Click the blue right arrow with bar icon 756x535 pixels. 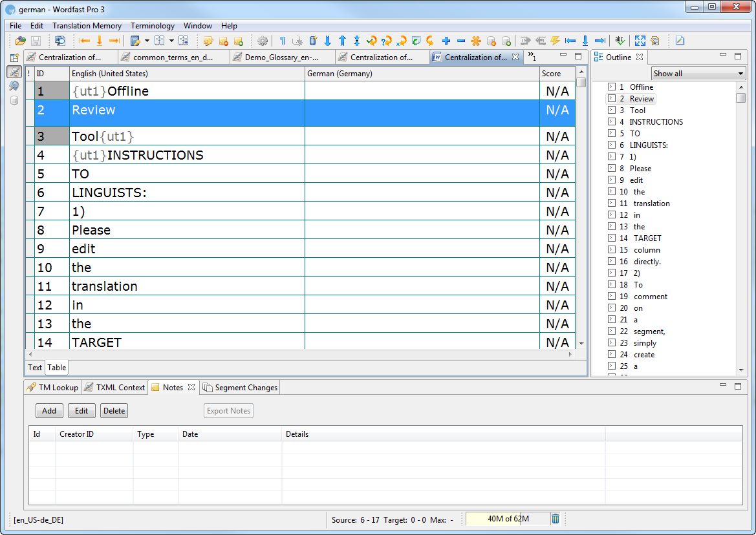pyautogui.click(x=600, y=41)
